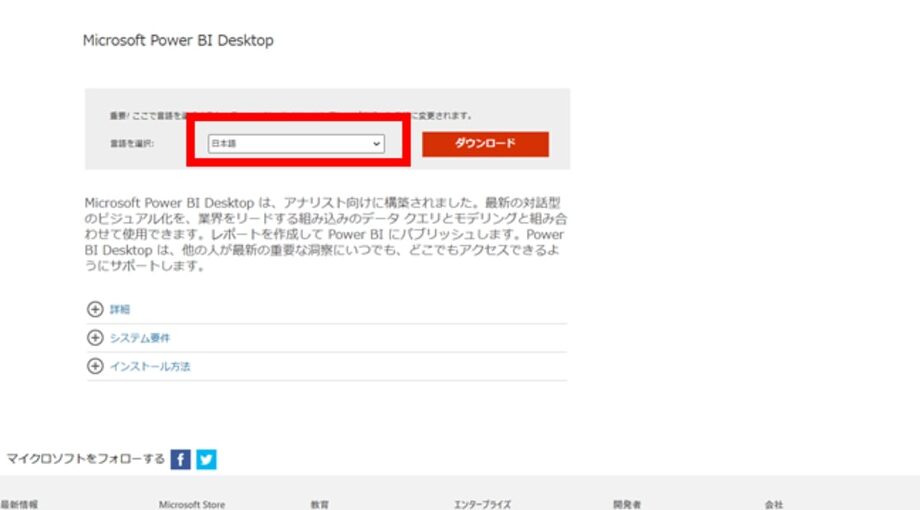Screen dimensions: 920x510
Task: Open the インストール方法 link
Action: point(150,366)
